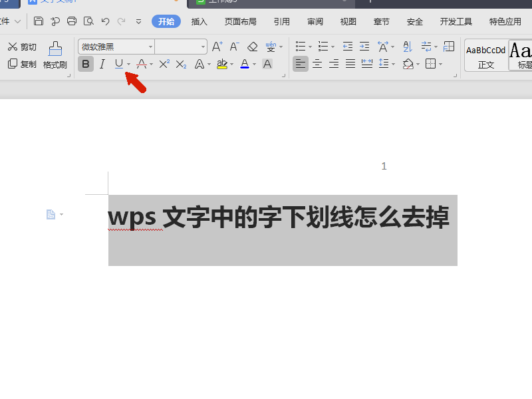Toggle Strikethrough formatting
The height and width of the screenshot is (399, 532).
pyautogui.click(x=142, y=64)
